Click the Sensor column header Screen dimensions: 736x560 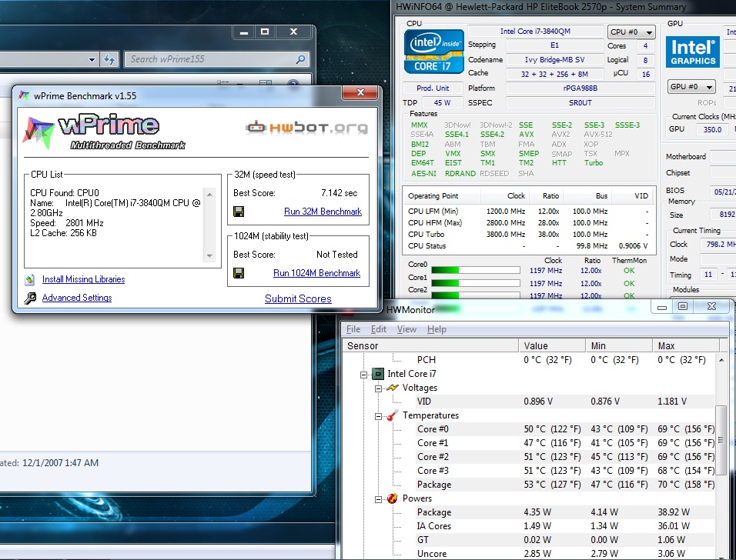pos(431,345)
